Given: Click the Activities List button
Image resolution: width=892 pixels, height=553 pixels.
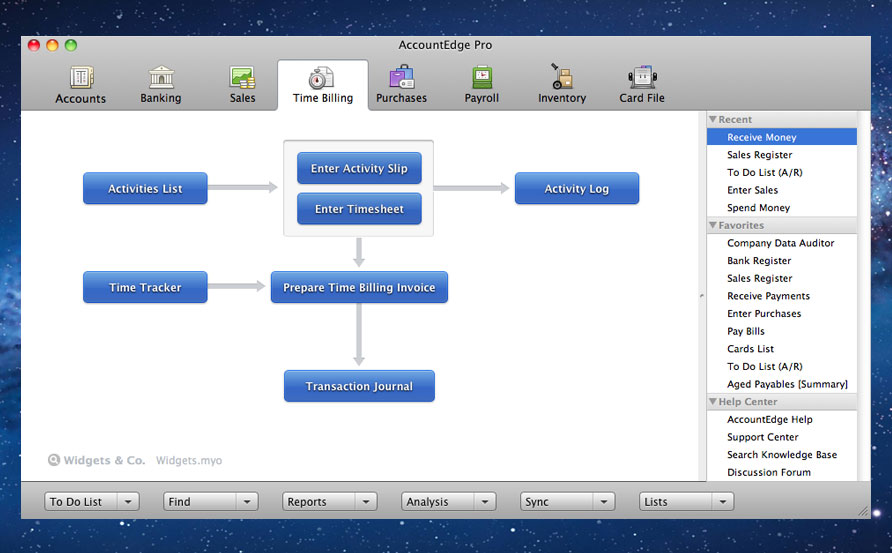Looking at the screenshot, I should pyautogui.click(x=145, y=188).
